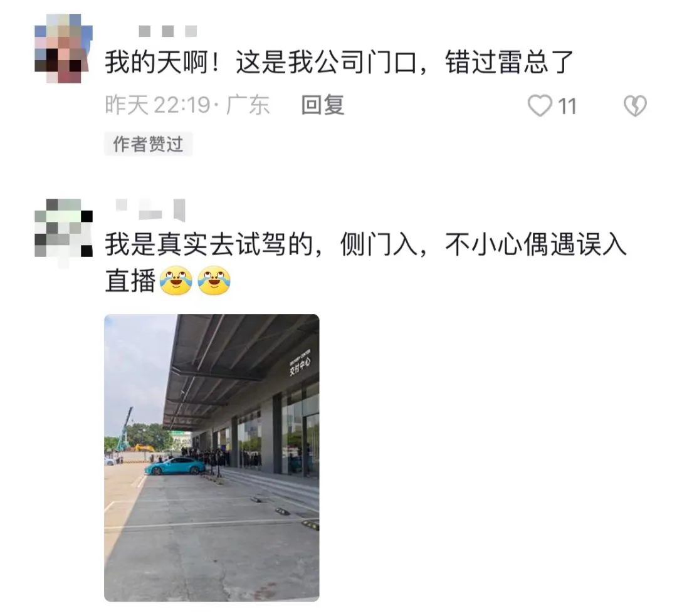
Task: Tap the first crying-laughing emoji
Action: [176, 281]
